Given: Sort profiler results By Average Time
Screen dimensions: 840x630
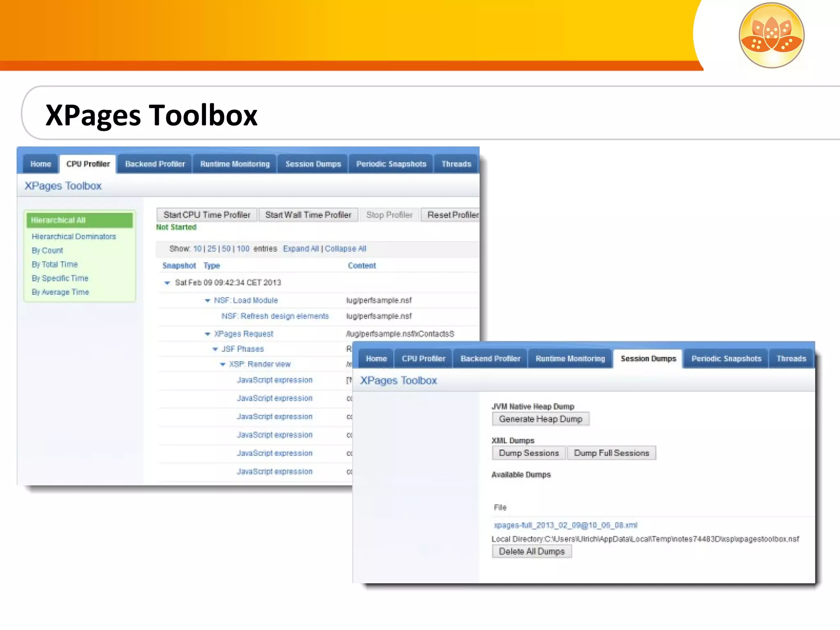Looking at the screenshot, I should pos(60,292).
